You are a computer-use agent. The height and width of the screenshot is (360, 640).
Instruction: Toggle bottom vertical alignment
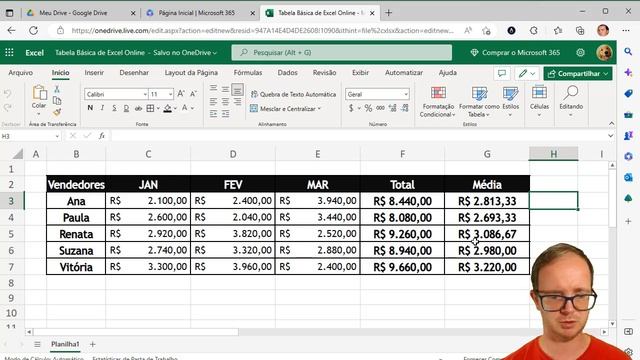238,89
